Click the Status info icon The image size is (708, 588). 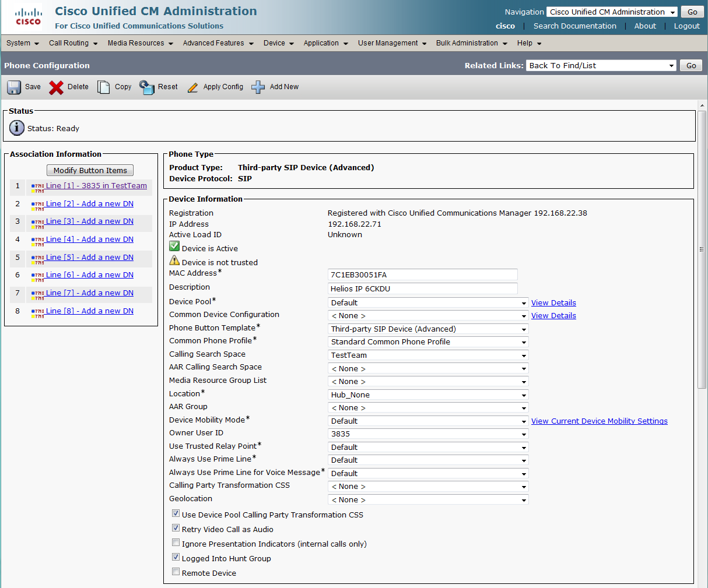pos(17,128)
